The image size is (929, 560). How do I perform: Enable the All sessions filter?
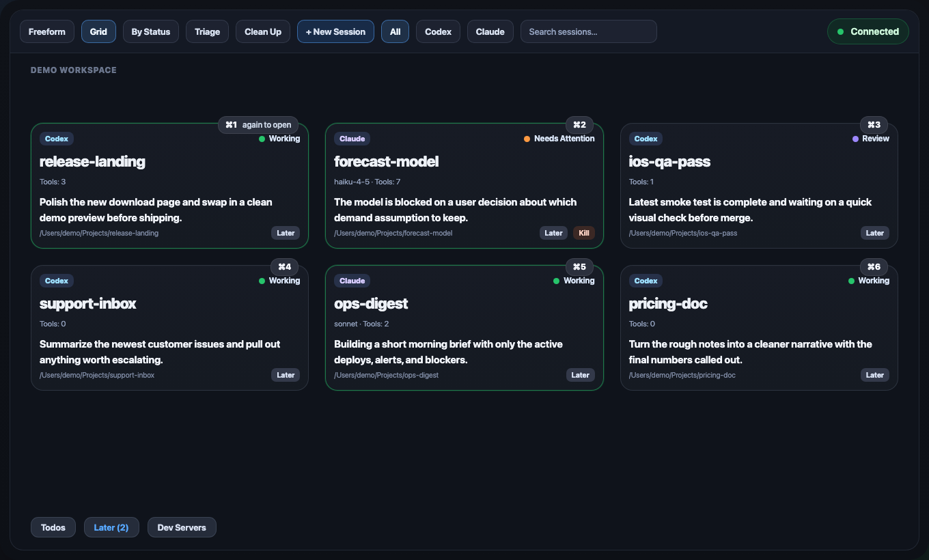395,31
